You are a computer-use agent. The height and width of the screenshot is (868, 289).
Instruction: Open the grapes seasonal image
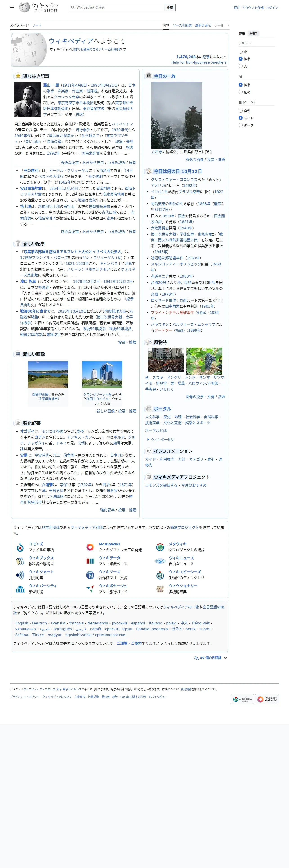pos(204,361)
